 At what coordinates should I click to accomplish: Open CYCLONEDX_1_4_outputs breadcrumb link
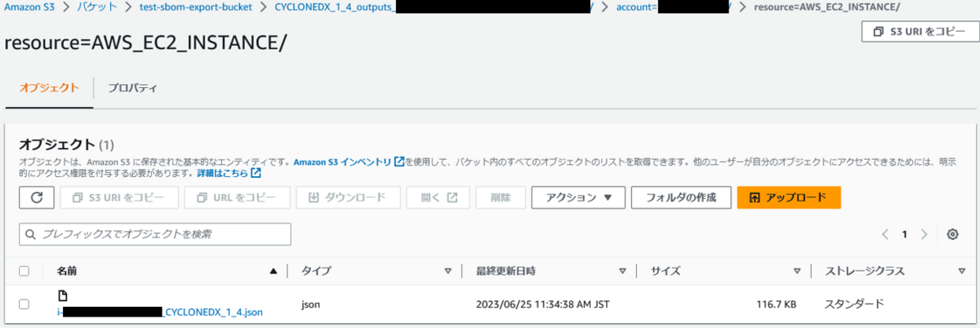(x=433, y=7)
